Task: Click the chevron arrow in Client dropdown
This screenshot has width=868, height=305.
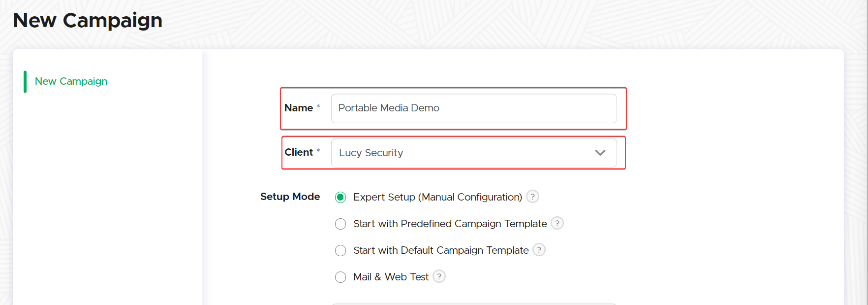Action: pos(600,153)
